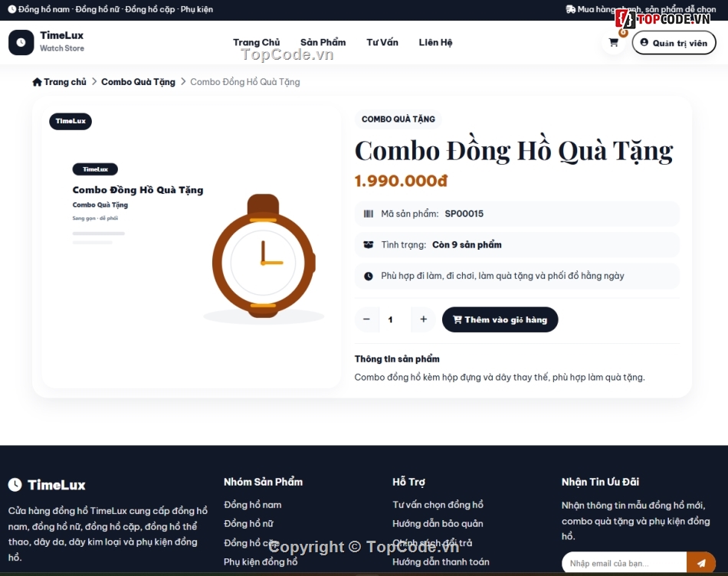
Task: Go to Trang Chủ in navigation
Action: (x=256, y=42)
